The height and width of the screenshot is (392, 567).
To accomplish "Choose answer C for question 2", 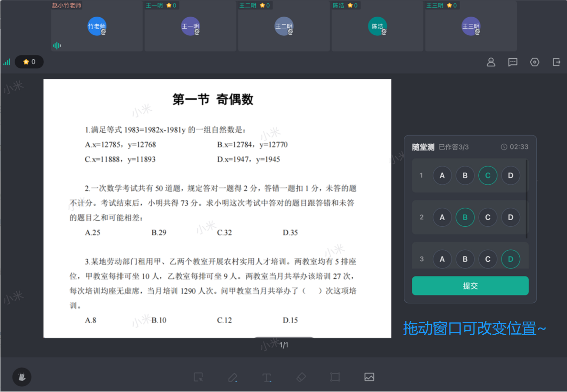I will [488, 217].
